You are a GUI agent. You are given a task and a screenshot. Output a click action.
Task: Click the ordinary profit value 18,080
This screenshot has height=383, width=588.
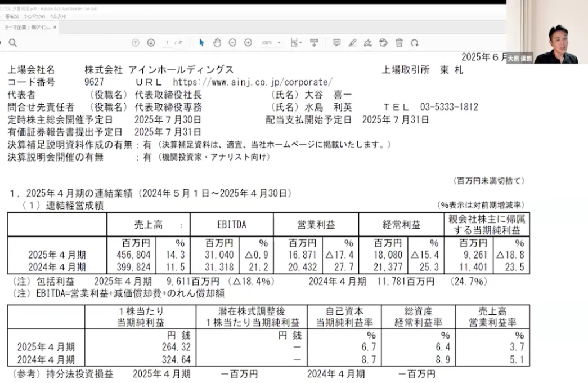[x=388, y=255]
